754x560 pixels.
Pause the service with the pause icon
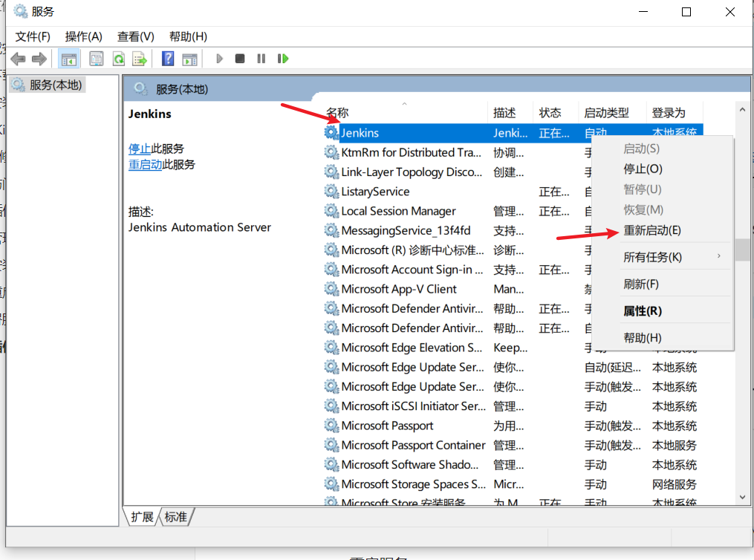coord(261,59)
